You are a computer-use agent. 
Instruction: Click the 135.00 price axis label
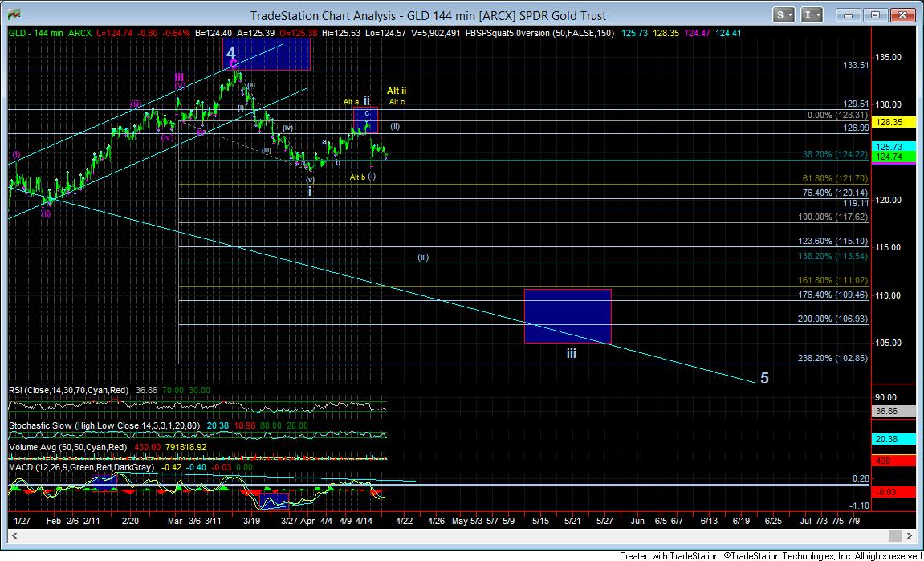[888, 57]
